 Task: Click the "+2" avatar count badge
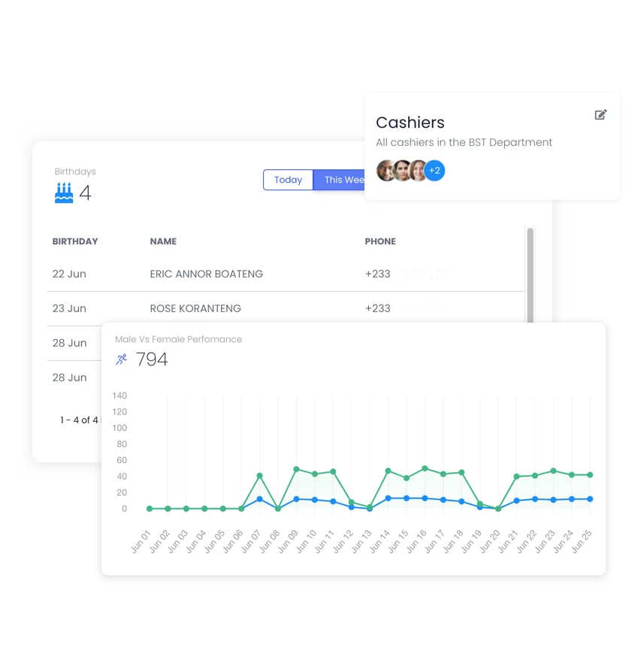pos(434,171)
